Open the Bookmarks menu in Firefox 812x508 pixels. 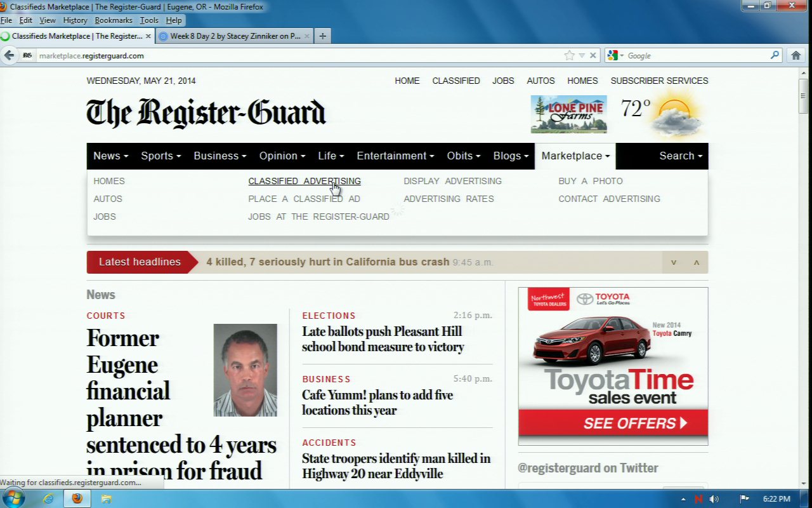114,20
